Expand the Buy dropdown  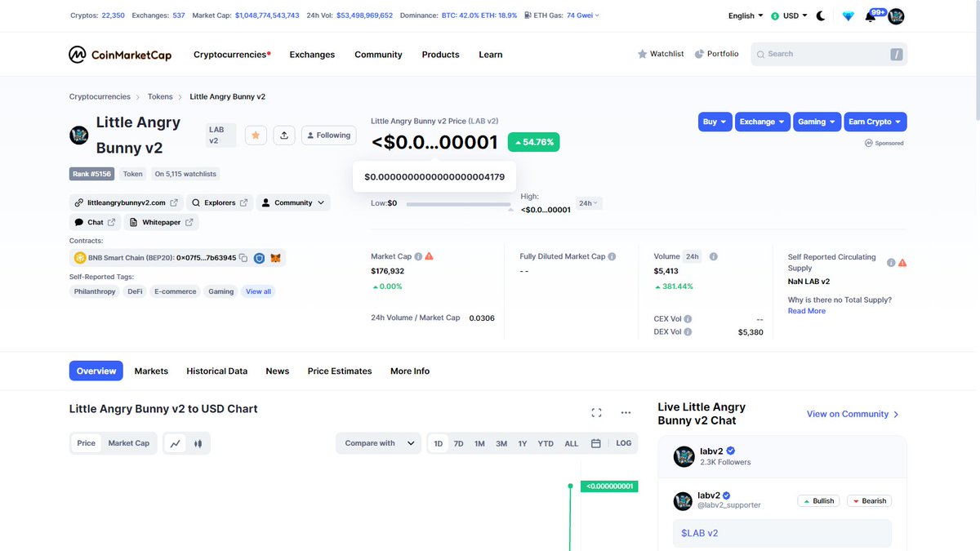[715, 122]
